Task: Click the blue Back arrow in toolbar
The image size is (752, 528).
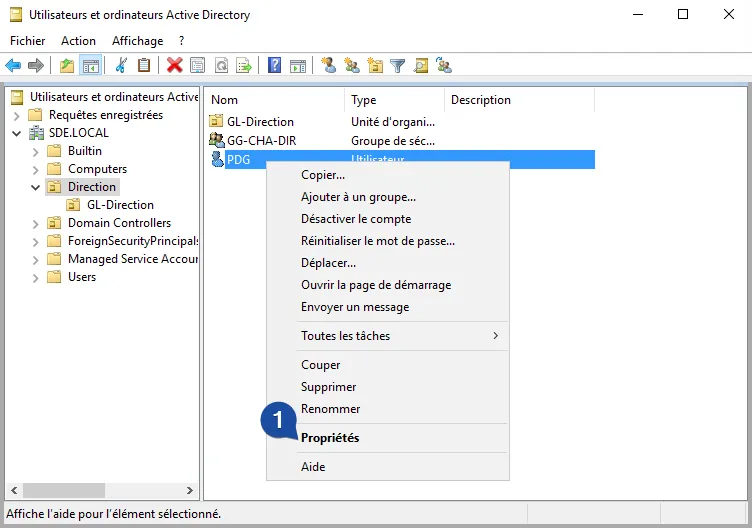Action: pos(13,66)
